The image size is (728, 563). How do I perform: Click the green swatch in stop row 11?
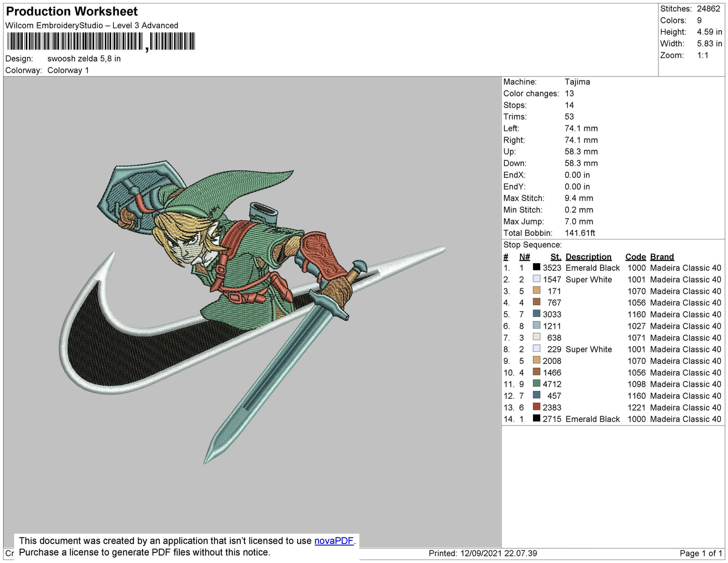coord(537,384)
